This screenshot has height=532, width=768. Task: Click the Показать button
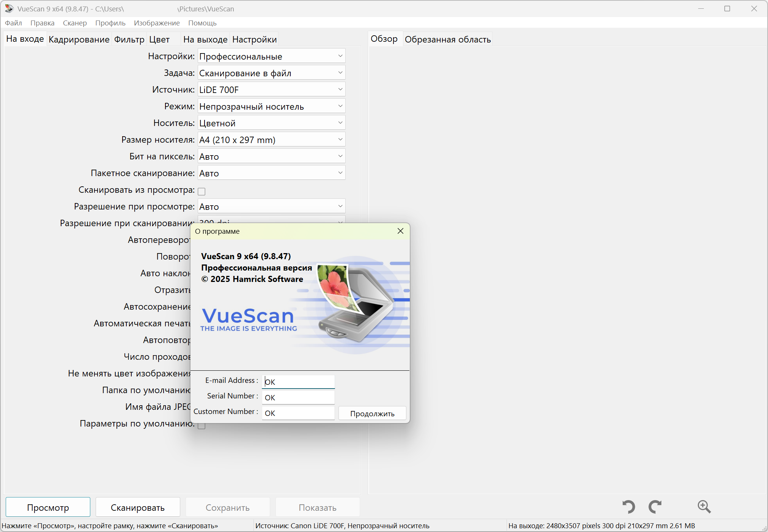[318, 507]
